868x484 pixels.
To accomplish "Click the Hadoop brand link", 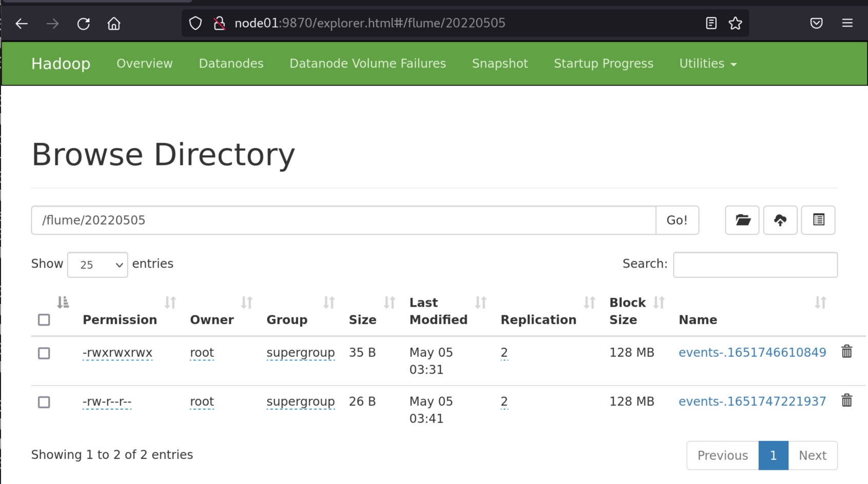I will pyautogui.click(x=61, y=64).
